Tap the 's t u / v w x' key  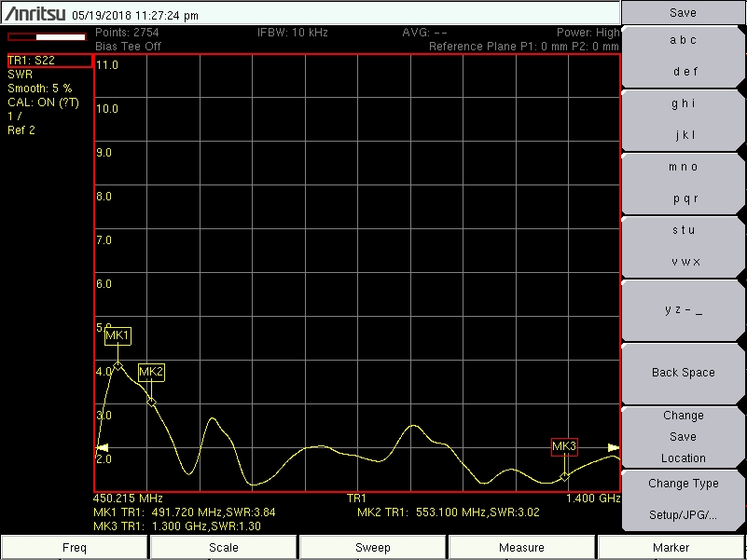tap(683, 246)
